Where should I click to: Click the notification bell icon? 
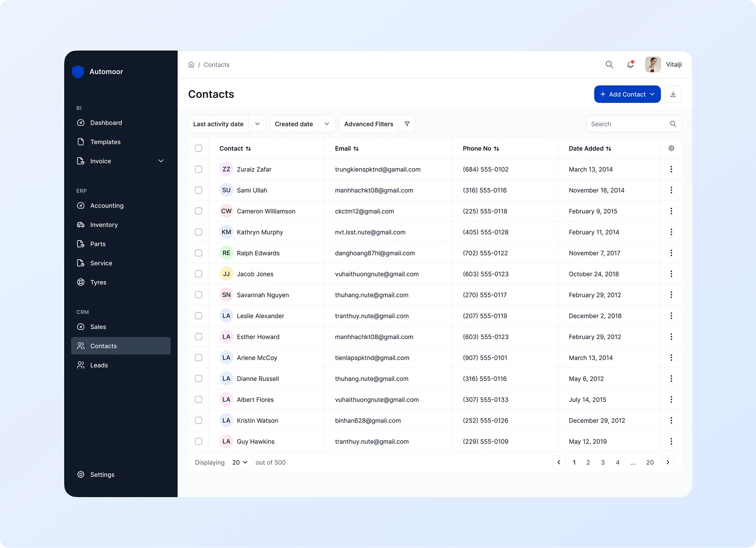630,65
